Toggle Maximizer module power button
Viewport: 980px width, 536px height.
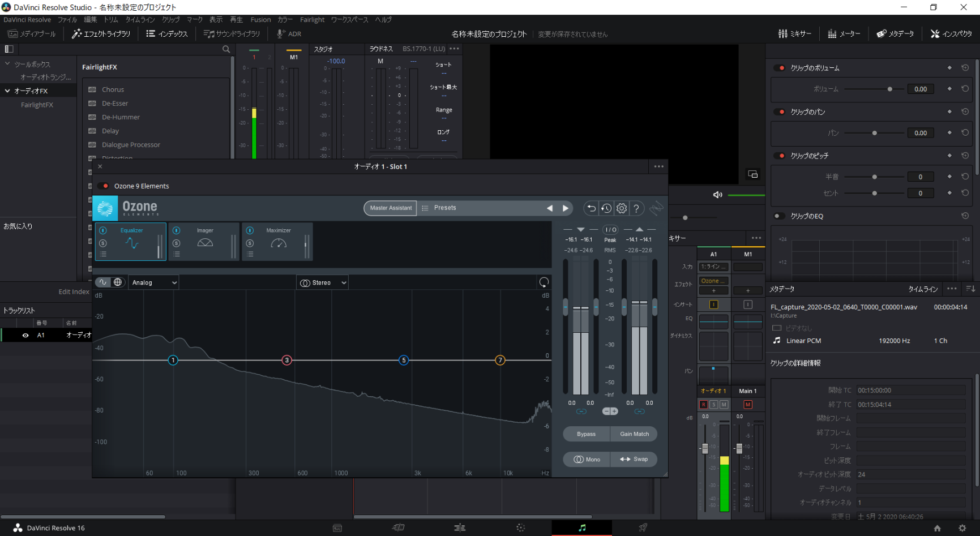(x=250, y=230)
